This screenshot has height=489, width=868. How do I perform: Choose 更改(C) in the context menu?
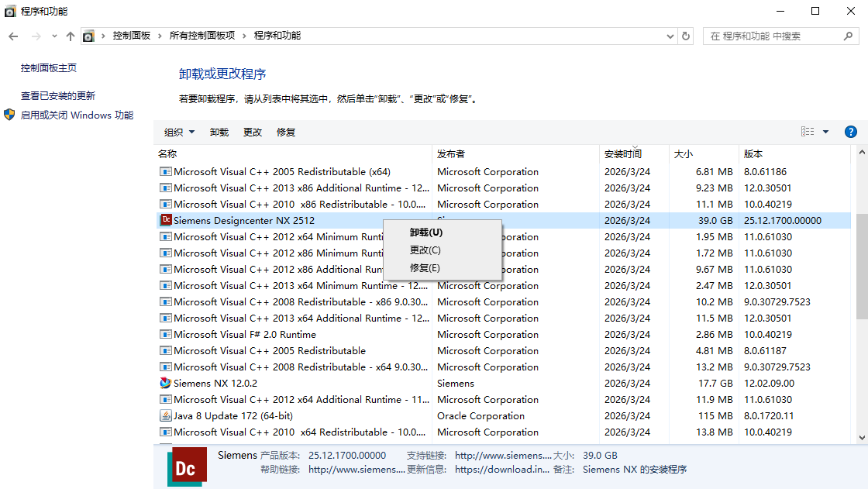pyautogui.click(x=443, y=250)
